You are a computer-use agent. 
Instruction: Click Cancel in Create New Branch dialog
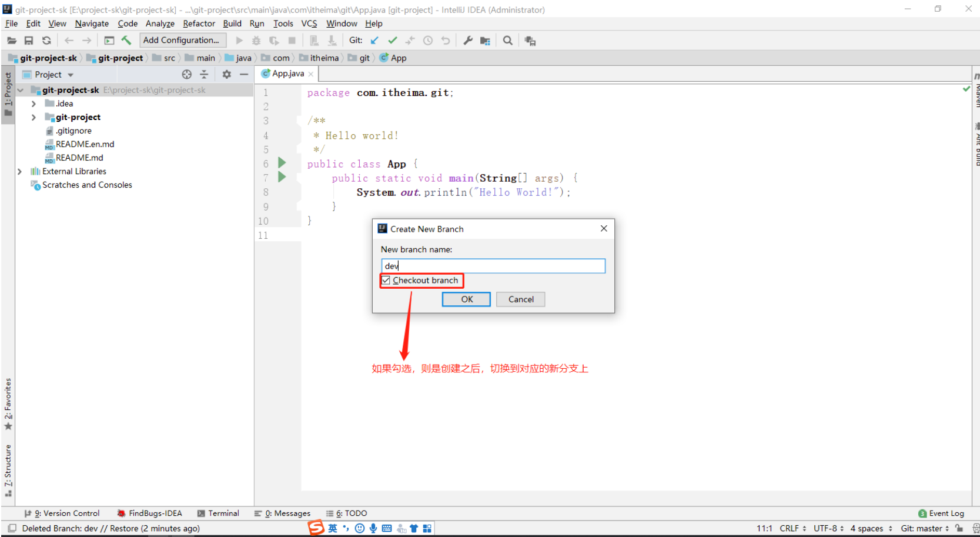520,299
